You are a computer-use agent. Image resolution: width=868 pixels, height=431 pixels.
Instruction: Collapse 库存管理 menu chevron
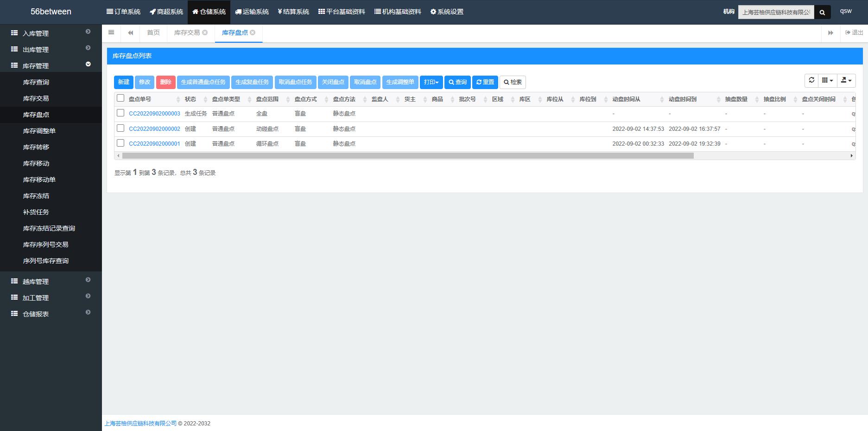tap(88, 64)
